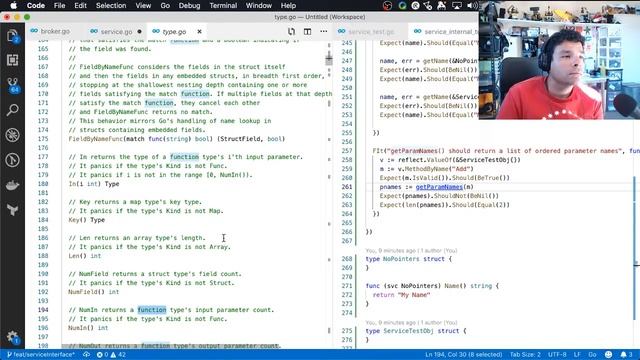Follow the getParamNames link on line 261
This screenshot has width=640, height=360.
pyautogui.click(x=439, y=187)
